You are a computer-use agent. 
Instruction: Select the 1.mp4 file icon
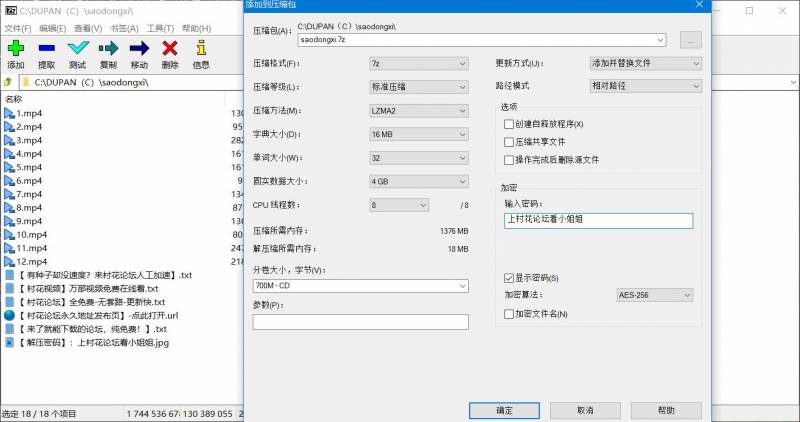pyautogui.click(x=9, y=113)
